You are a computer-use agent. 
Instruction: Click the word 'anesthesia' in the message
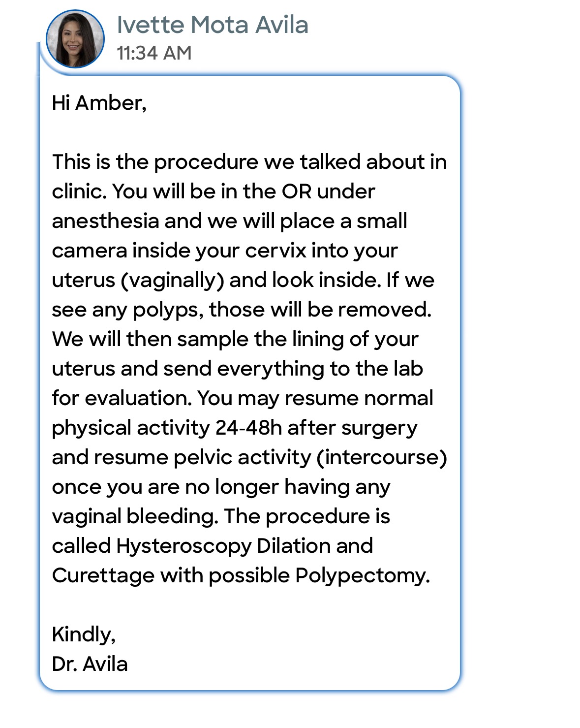pos(105,221)
